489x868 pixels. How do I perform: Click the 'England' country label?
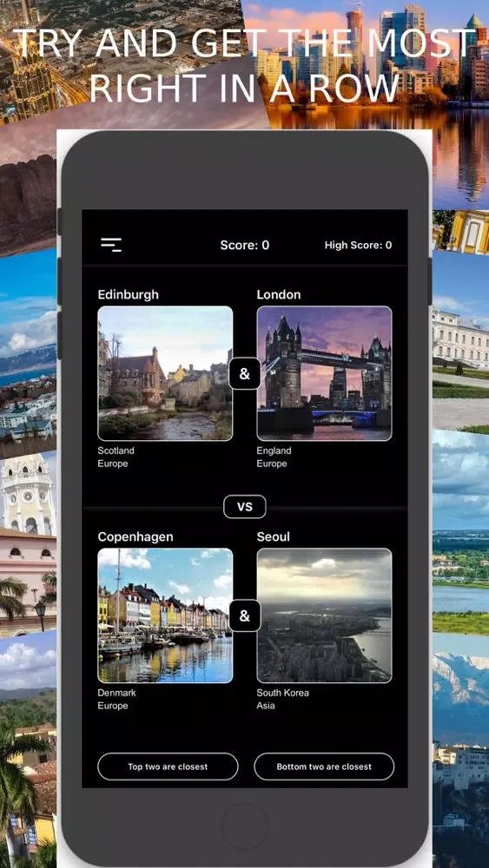[x=274, y=450]
